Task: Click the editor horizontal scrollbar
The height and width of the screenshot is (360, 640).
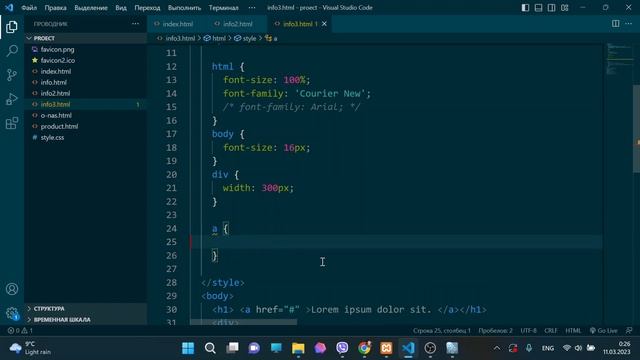Action: click(x=244, y=322)
